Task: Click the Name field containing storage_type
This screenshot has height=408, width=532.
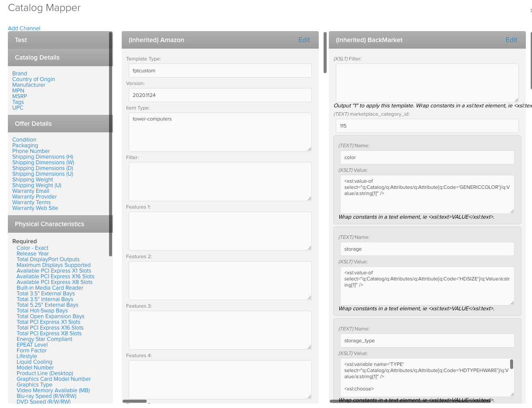Action: (427, 341)
